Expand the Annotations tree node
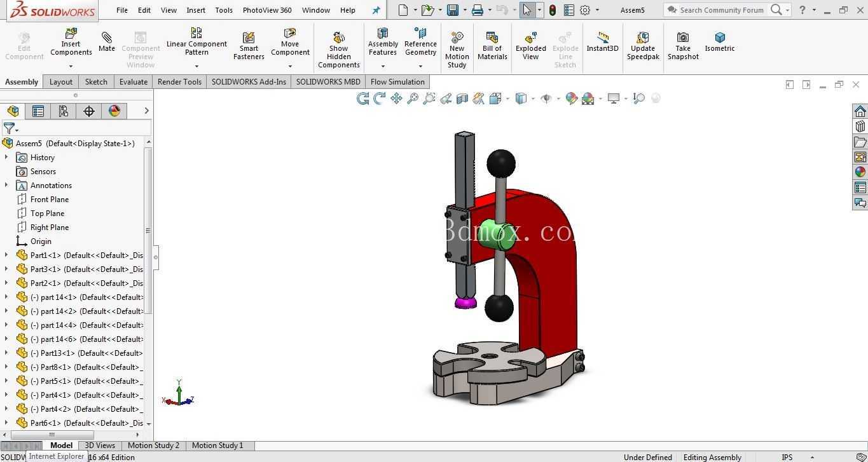This screenshot has width=868, height=462. tap(6, 186)
